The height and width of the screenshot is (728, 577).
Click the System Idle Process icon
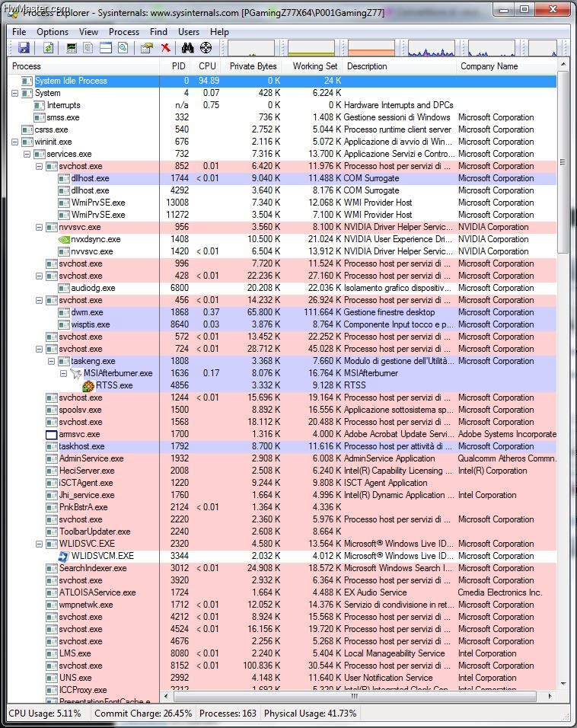point(27,81)
